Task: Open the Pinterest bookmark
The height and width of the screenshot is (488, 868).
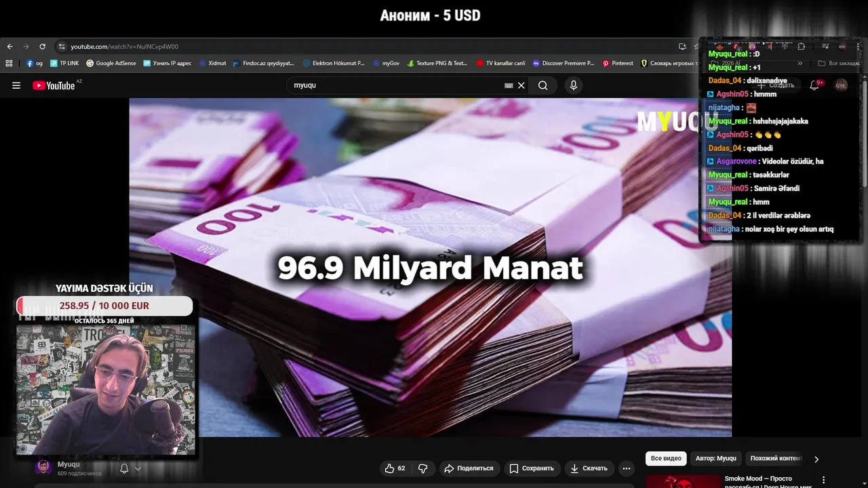Action: point(618,63)
